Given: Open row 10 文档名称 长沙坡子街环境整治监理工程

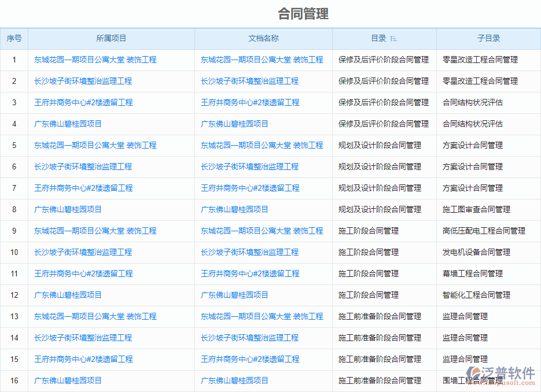Looking at the screenshot, I should click(251, 252).
